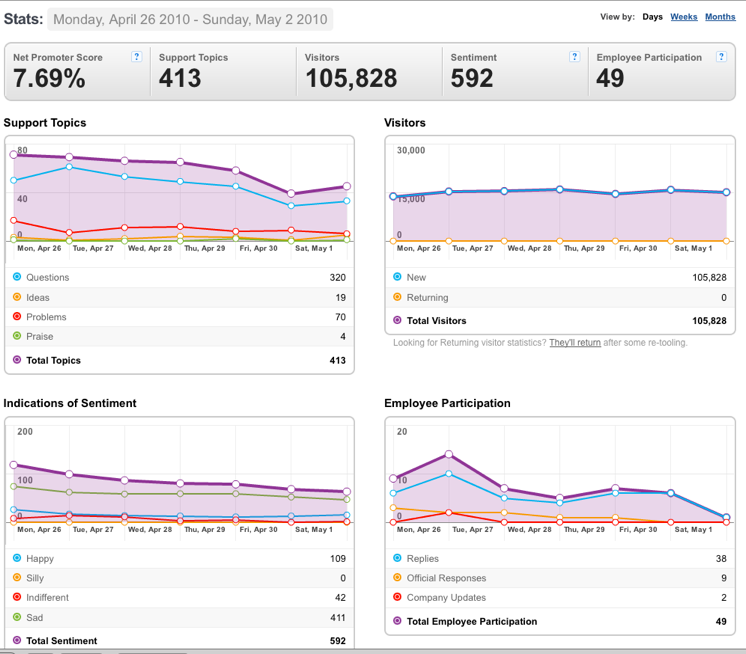
Task: Click the Praise green legend marker
Action: point(17,336)
